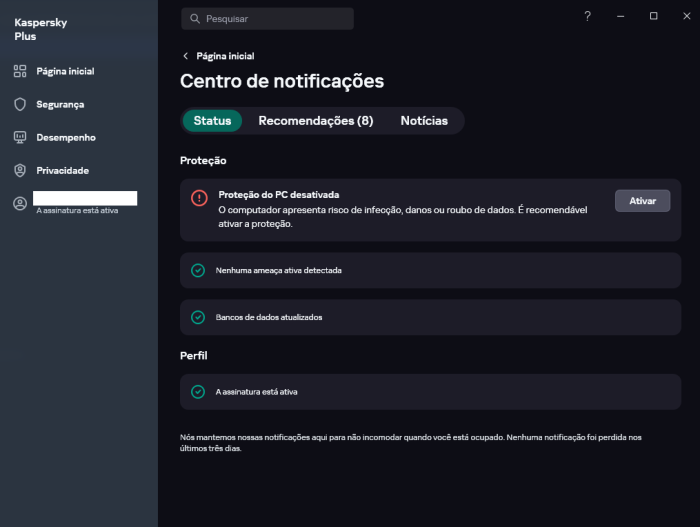Open the Segurança section
The height and width of the screenshot is (527, 700).
pos(60,105)
